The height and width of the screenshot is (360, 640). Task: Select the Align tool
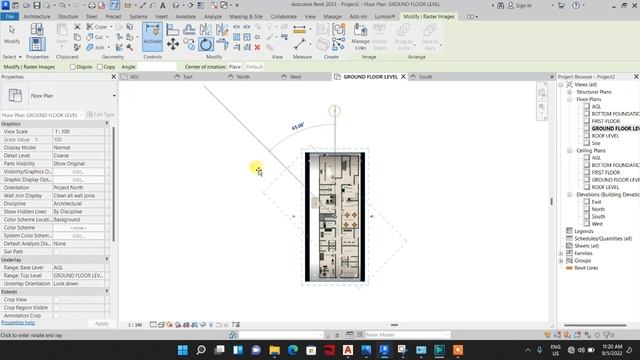coord(173,29)
